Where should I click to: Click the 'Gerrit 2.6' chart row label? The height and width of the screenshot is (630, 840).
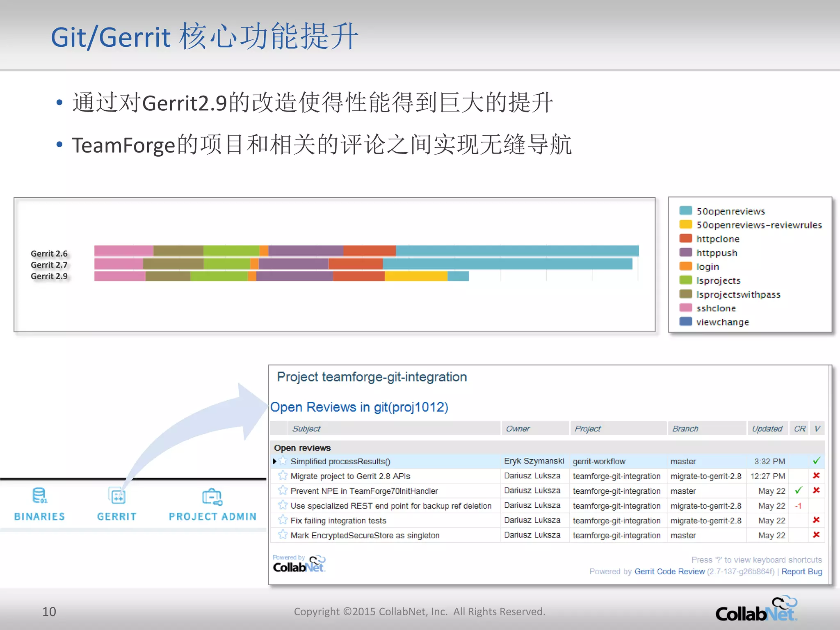pos(49,253)
